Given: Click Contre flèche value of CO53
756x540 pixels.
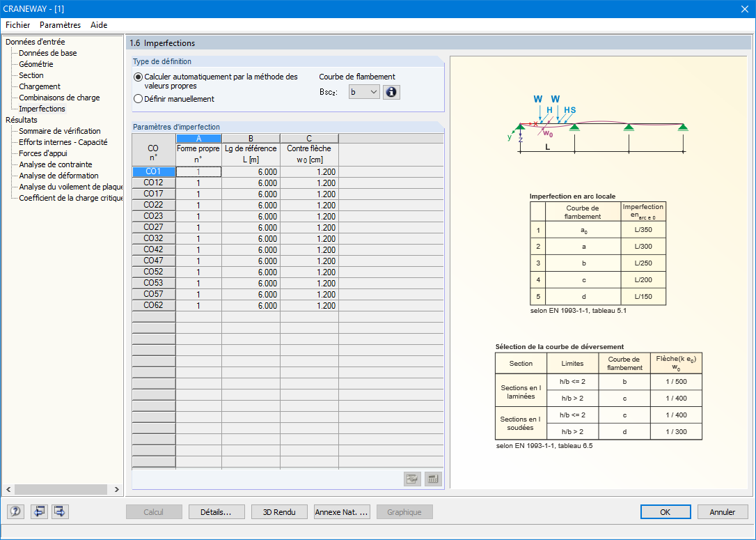Looking at the screenshot, I should click(309, 284).
